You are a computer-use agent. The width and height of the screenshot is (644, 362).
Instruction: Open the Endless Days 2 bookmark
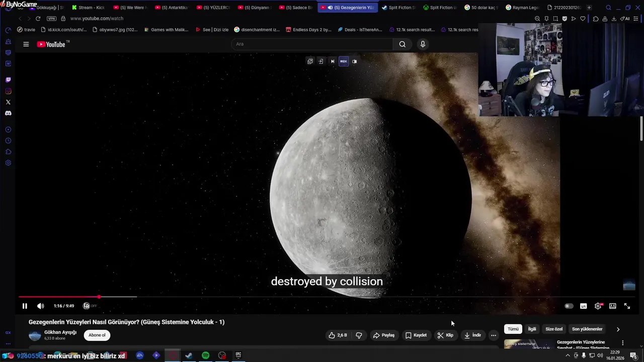tap(308, 30)
